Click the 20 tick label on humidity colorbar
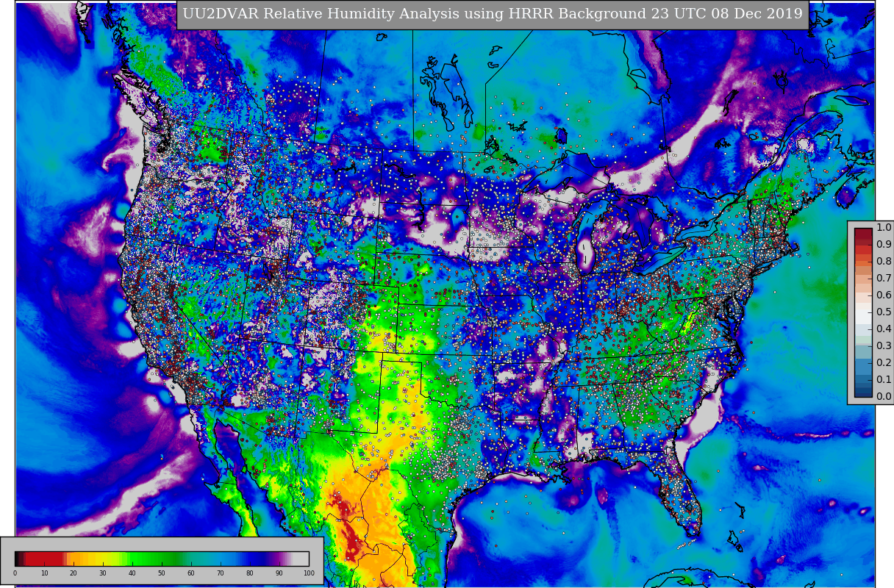 point(74,573)
